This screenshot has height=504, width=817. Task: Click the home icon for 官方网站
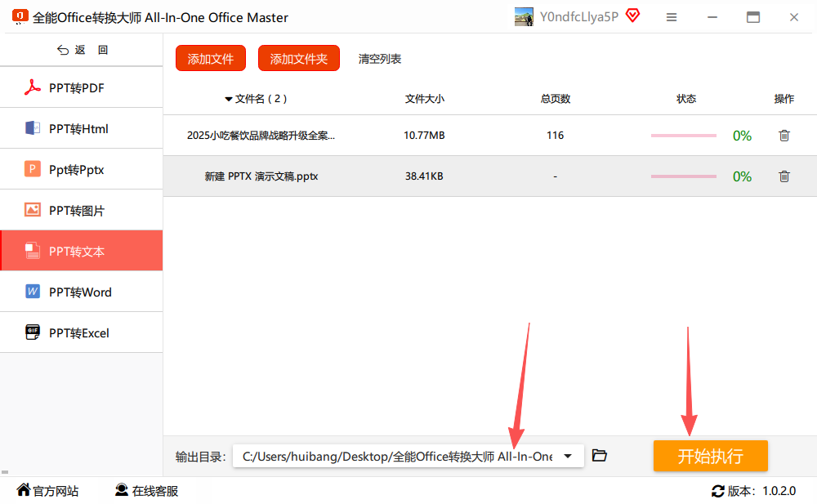(24, 490)
